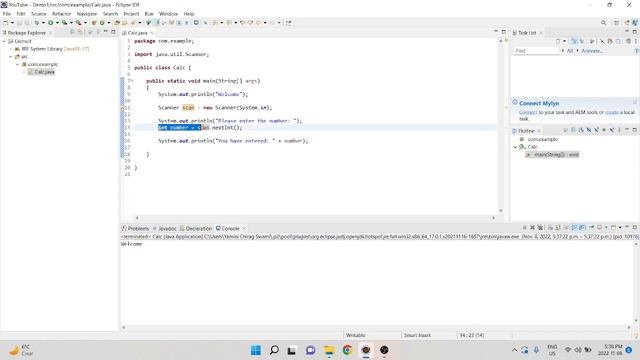This screenshot has height=360, width=640.
Task: Click the editor vertical scrollbar down arrow
Action: (501, 211)
